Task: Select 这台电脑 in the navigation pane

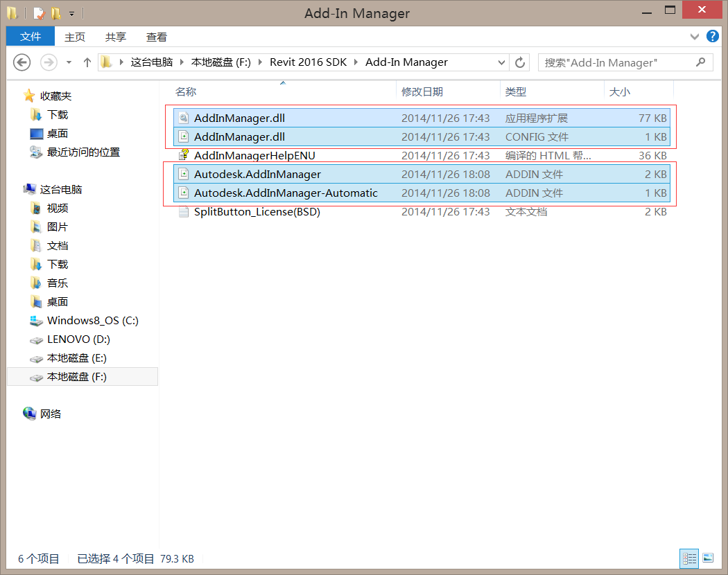Action: (61, 189)
